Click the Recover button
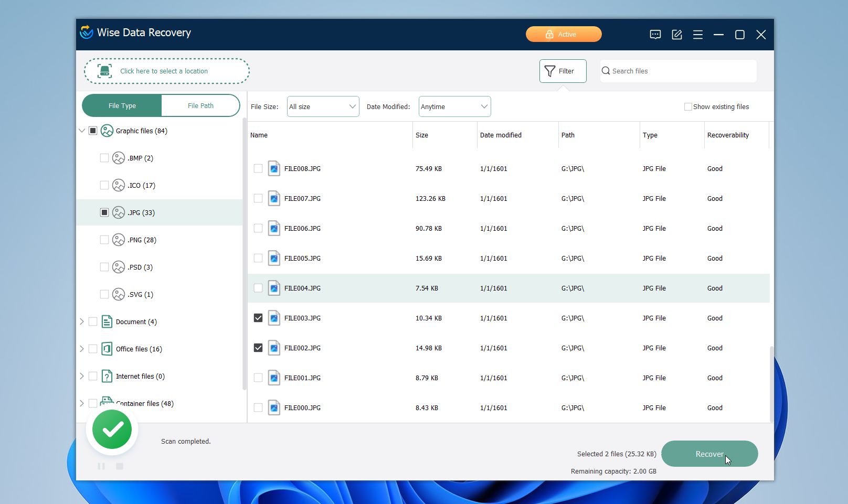The height and width of the screenshot is (504, 848). click(x=709, y=454)
